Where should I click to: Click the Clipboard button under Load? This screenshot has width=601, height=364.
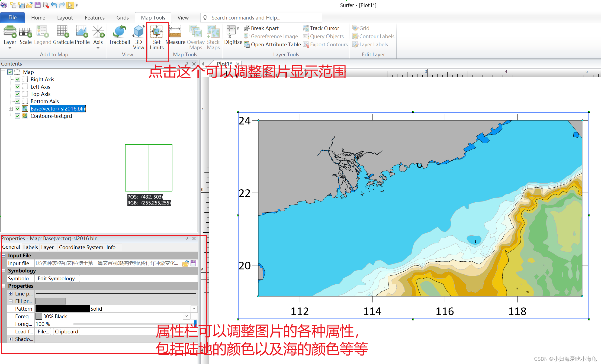pyautogui.click(x=66, y=331)
